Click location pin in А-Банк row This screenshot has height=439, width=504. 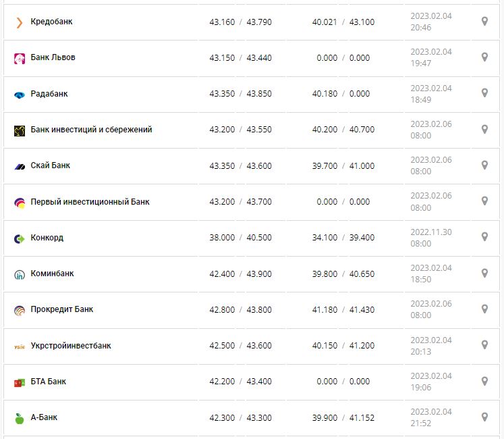click(484, 417)
